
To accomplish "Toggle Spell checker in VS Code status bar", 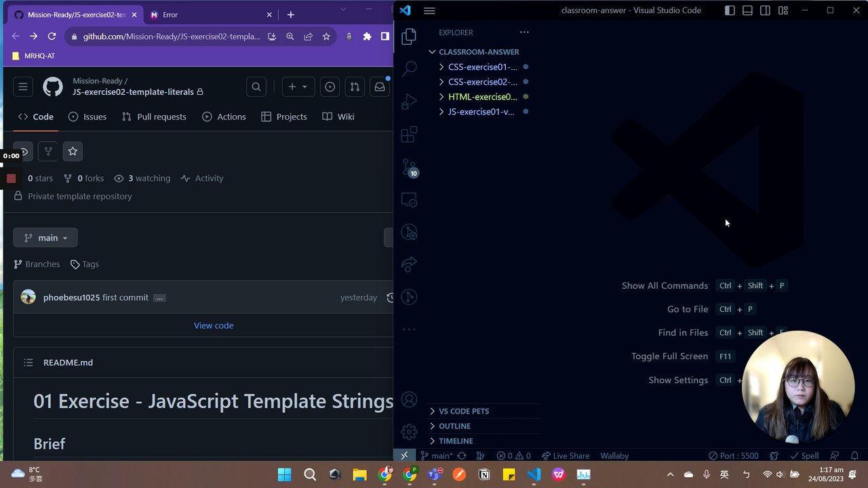I will (x=804, y=456).
